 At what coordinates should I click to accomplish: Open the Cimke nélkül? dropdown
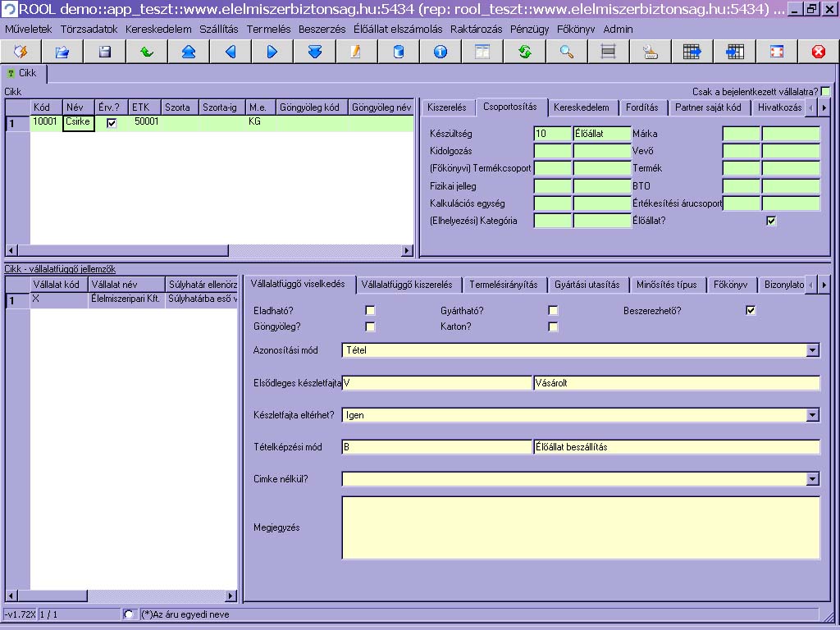point(812,478)
